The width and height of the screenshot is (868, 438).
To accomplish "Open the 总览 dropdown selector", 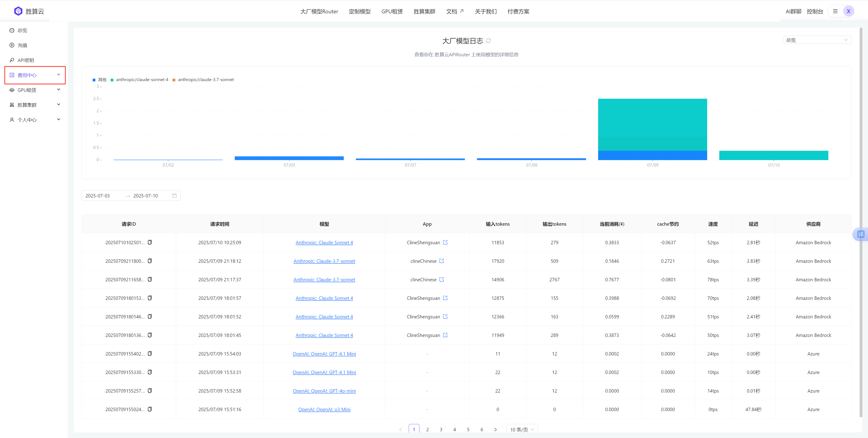I will click(817, 40).
